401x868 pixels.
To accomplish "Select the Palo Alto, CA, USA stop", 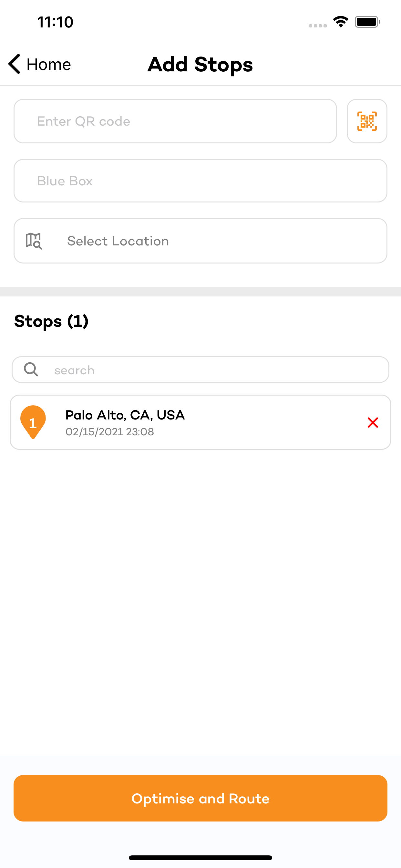I will [x=125, y=415].
